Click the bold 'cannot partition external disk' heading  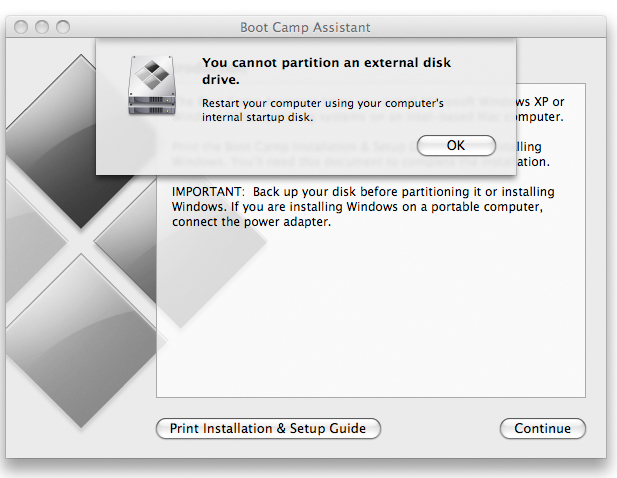(326, 71)
